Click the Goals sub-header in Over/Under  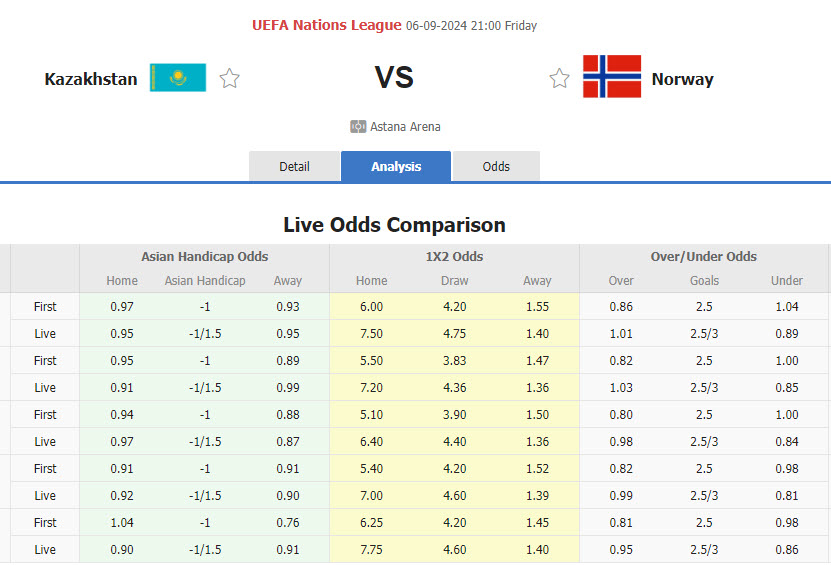[704, 281]
